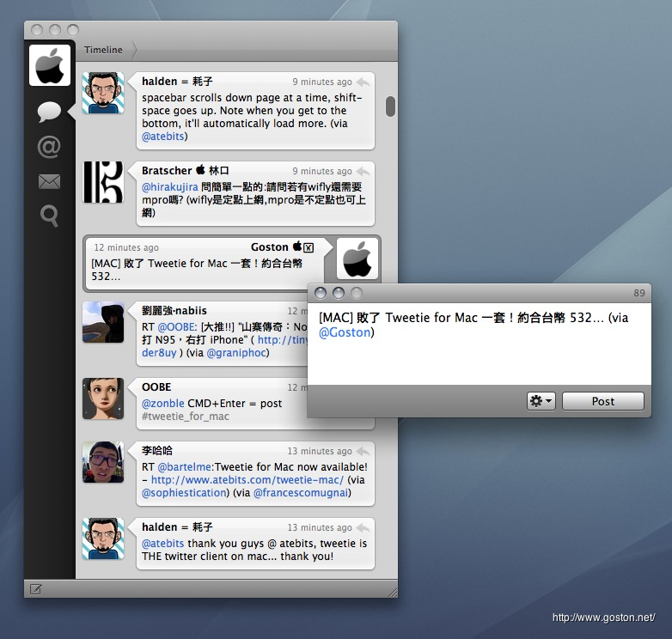Image resolution: width=672 pixels, height=639 pixels.
Task: Click the #tweetie_for_mac hashtag
Action: 185,417
